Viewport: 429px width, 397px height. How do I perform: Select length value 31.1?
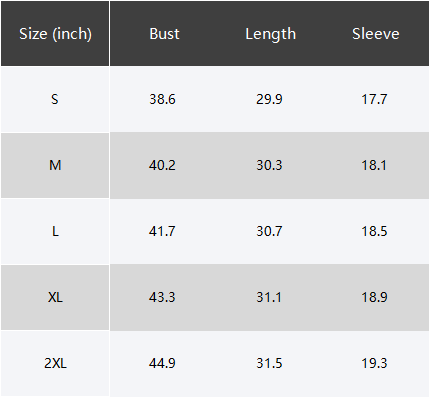tap(269, 297)
